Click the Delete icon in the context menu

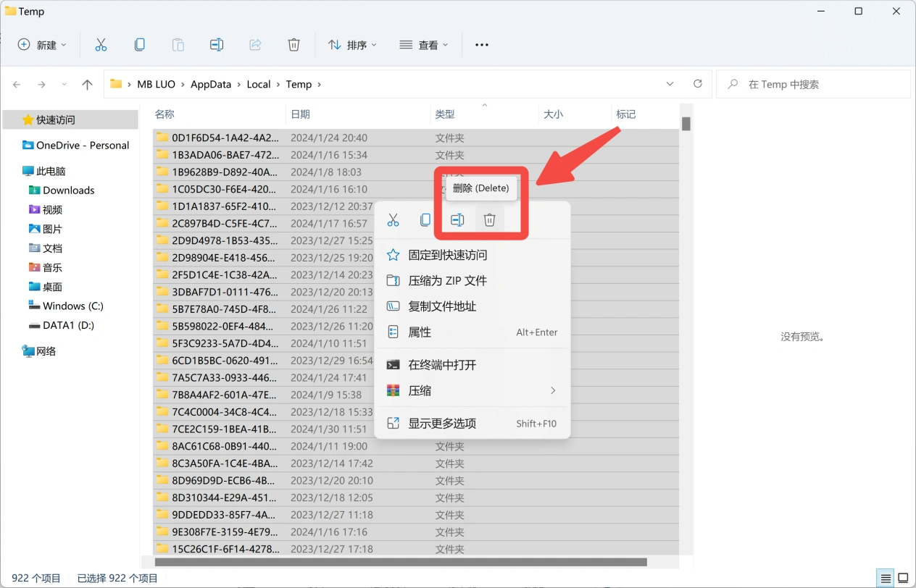[x=489, y=219]
